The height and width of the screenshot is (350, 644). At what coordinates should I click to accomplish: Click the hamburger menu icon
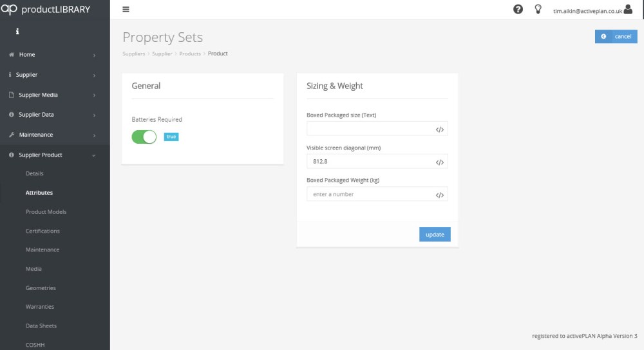click(x=126, y=10)
